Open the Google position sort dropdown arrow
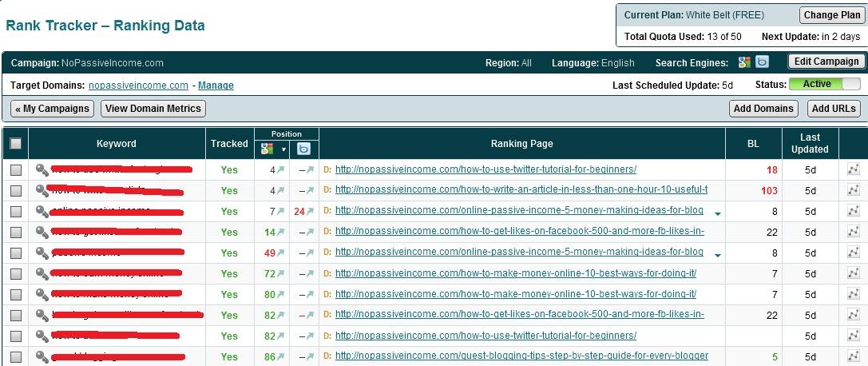Screen dimensions: 868x366 click(283, 149)
